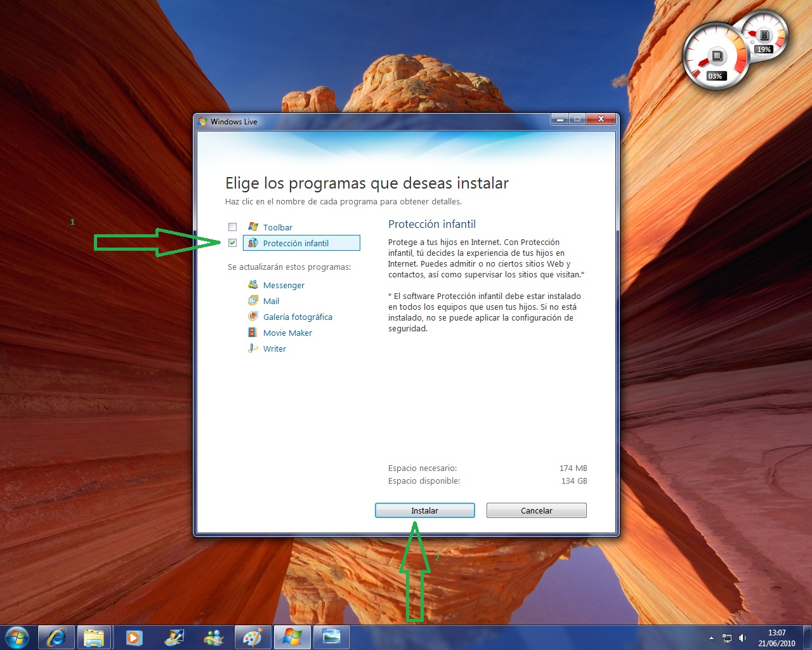Click the 'Espacio disponible:' label
Viewport: 812px width, 650px height.
click(x=424, y=481)
